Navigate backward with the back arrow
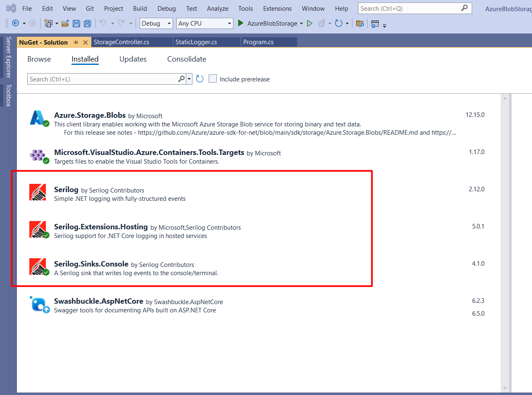 pos(16,24)
